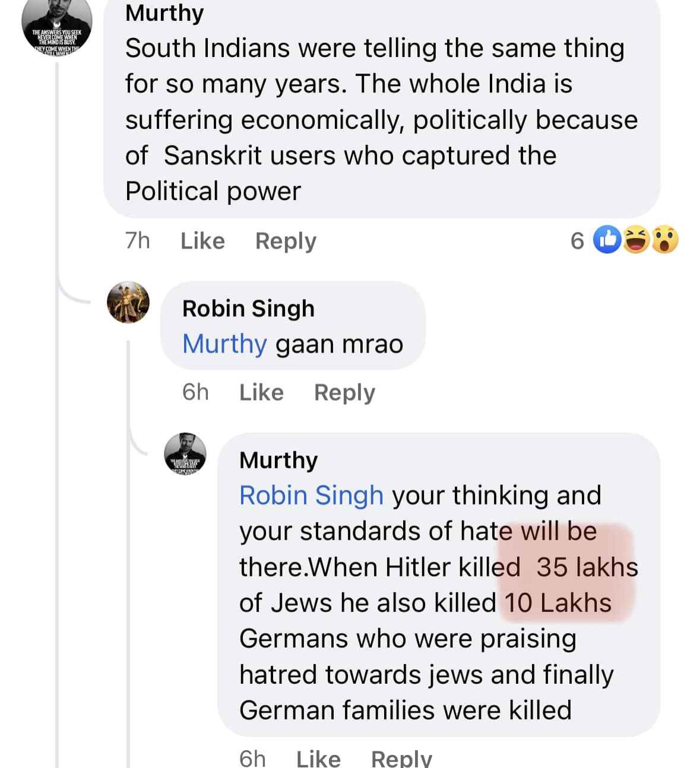
Task: Click the 7h timestamp on top comment
Action: coord(137,240)
